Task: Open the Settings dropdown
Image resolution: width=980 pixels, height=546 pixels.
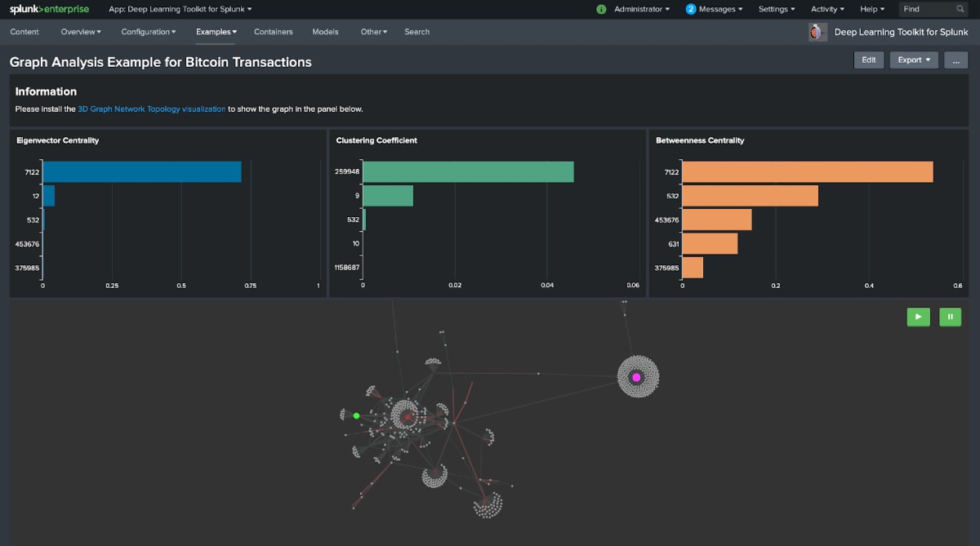Action: (x=777, y=9)
